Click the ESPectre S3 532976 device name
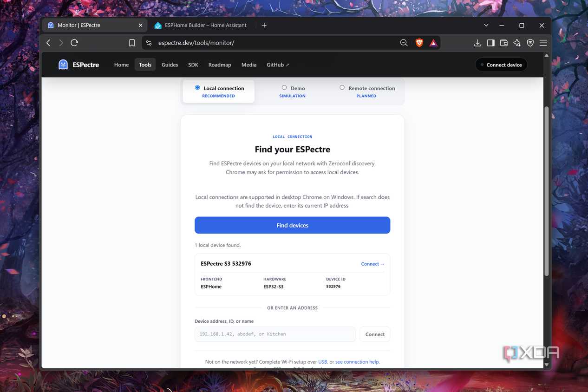 (226, 263)
